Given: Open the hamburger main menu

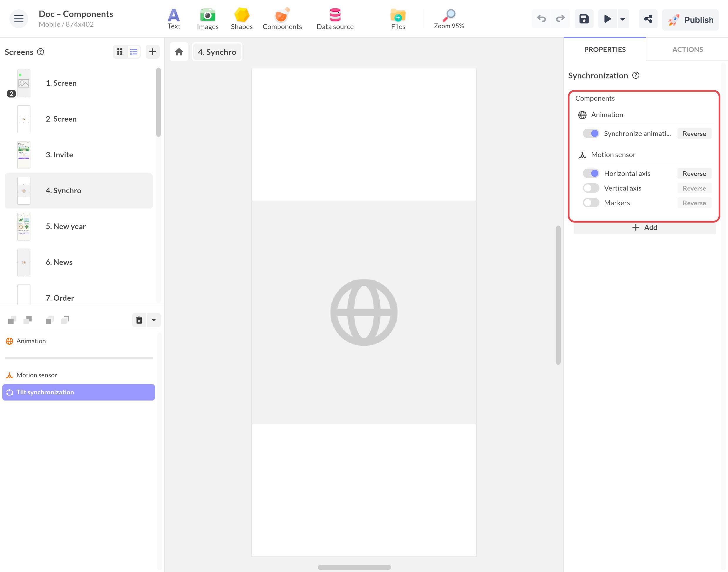Looking at the screenshot, I should pyautogui.click(x=19, y=19).
